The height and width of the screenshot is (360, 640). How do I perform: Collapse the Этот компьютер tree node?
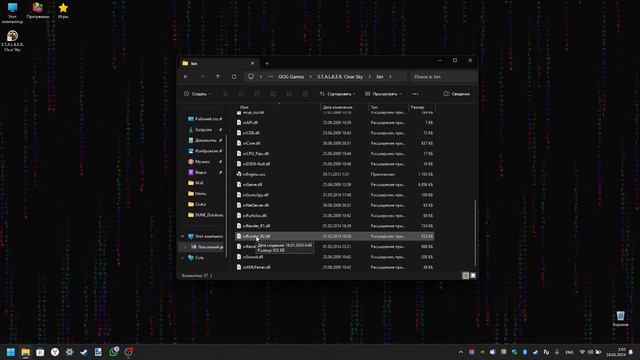pyautogui.click(x=182, y=236)
